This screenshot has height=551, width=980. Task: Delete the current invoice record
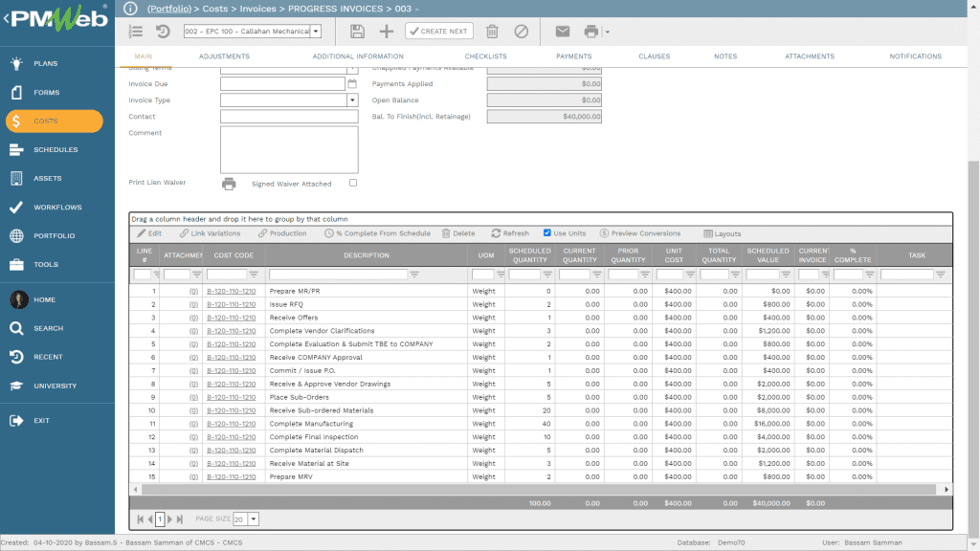pos(492,32)
